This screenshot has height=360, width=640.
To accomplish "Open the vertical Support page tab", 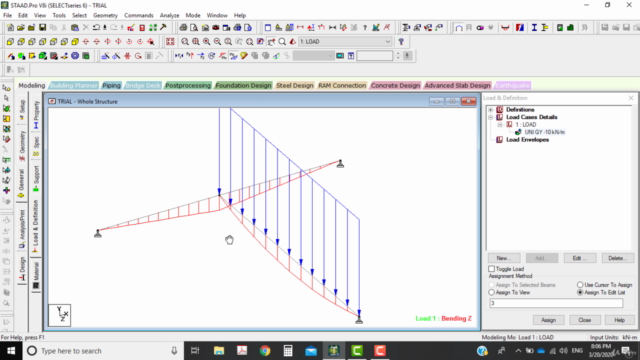I will click(x=36, y=178).
